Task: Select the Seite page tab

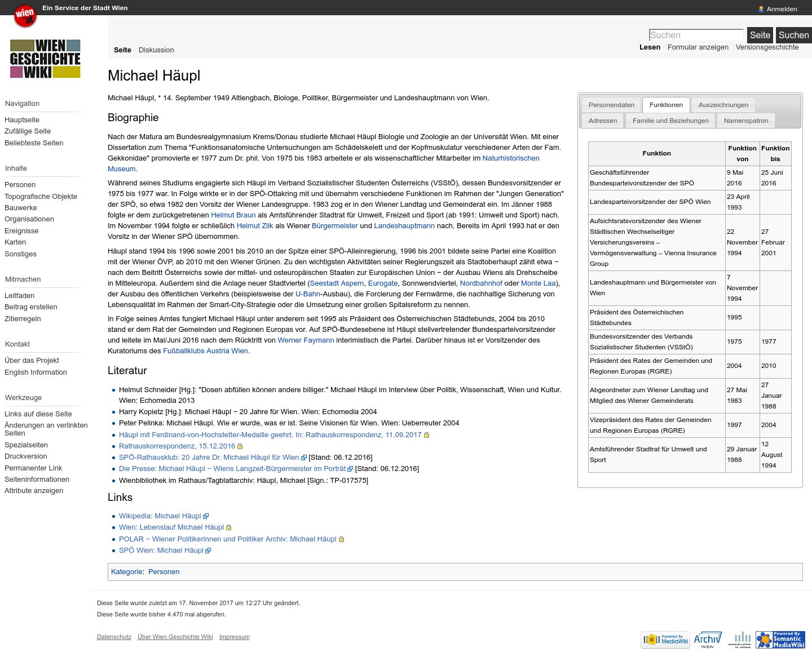Action: tap(122, 50)
